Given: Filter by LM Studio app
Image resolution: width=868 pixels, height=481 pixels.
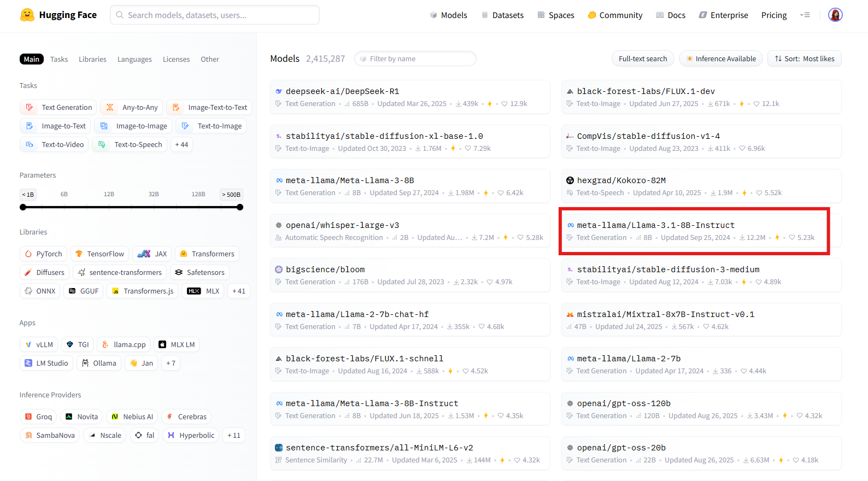Looking at the screenshot, I should [46, 363].
